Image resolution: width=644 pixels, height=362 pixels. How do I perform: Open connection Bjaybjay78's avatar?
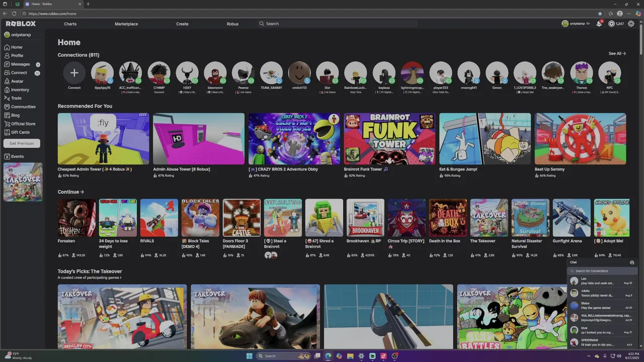[102, 73]
